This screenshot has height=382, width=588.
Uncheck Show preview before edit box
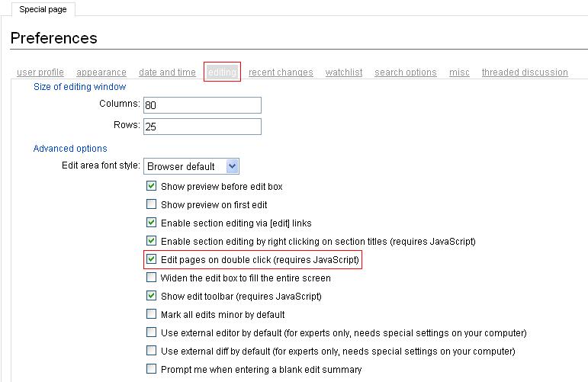(151, 186)
